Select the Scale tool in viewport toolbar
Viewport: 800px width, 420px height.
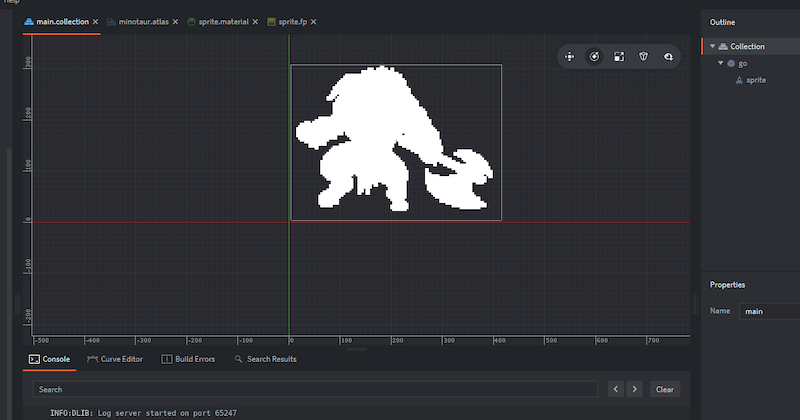click(x=619, y=57)
